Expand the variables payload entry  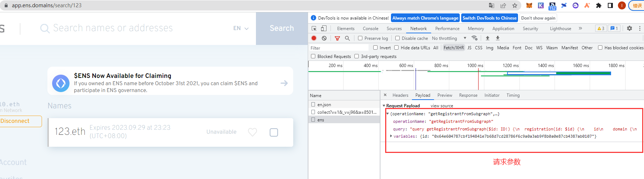[391, 136]
